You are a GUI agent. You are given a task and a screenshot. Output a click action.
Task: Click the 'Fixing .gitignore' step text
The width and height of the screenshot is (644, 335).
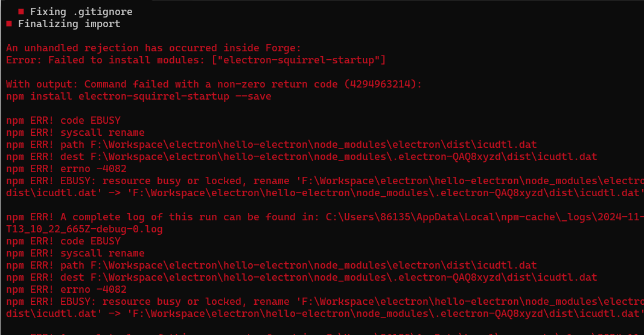81,12
